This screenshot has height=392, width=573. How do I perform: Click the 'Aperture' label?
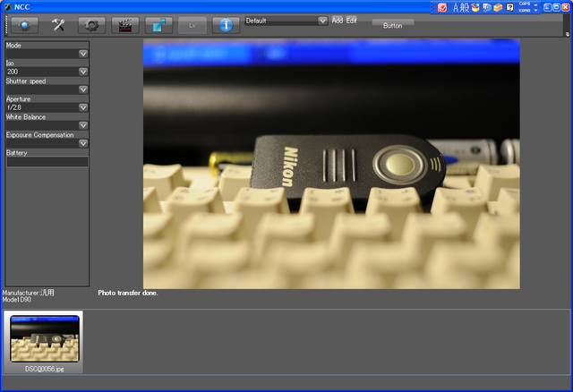pyautogui.click(x=18, y=99)
